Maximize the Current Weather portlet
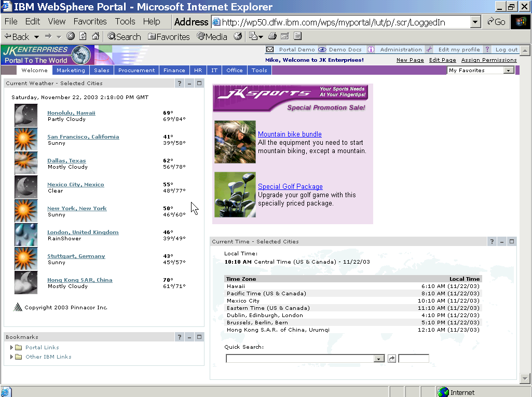 199,83
